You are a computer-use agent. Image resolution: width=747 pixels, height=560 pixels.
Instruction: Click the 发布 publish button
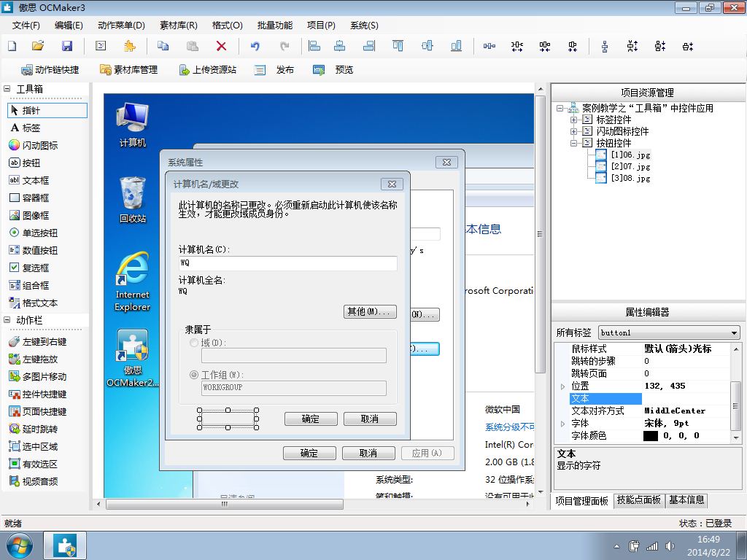click(x=274, y=70)
